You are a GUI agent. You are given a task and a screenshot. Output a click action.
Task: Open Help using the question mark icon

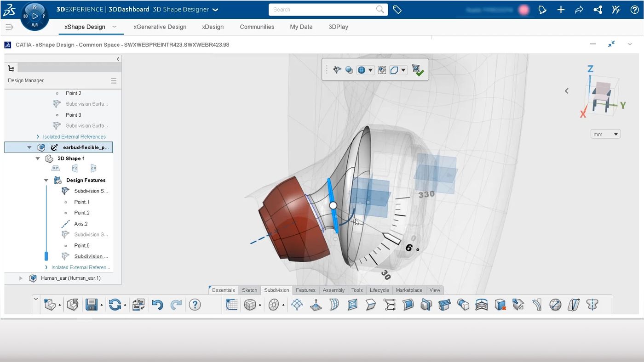click(x=195, y=304)
